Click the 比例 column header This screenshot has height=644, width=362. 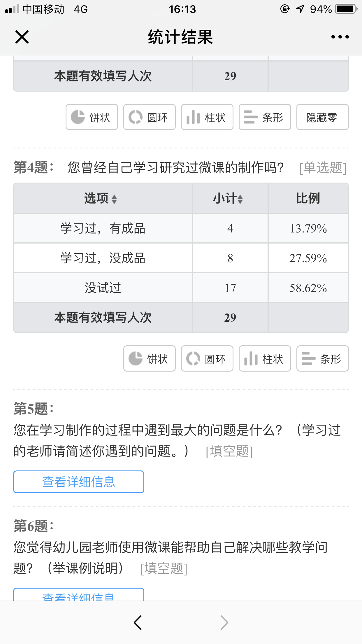click(308, 198)
